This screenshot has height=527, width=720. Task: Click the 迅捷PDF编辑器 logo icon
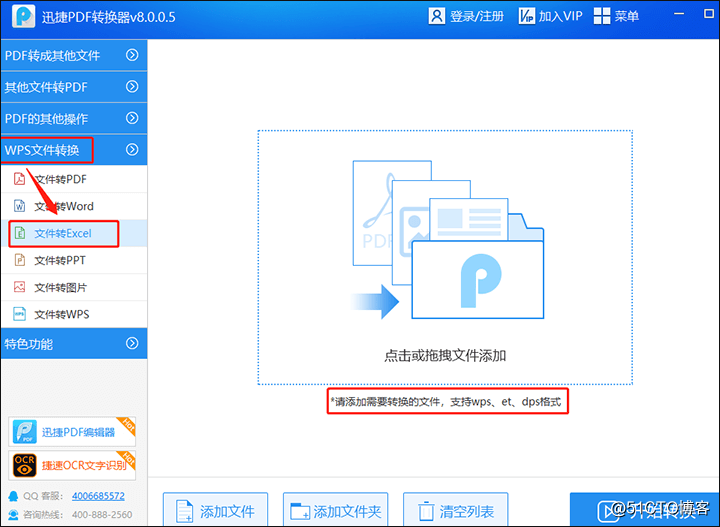(x=25, y=432)
